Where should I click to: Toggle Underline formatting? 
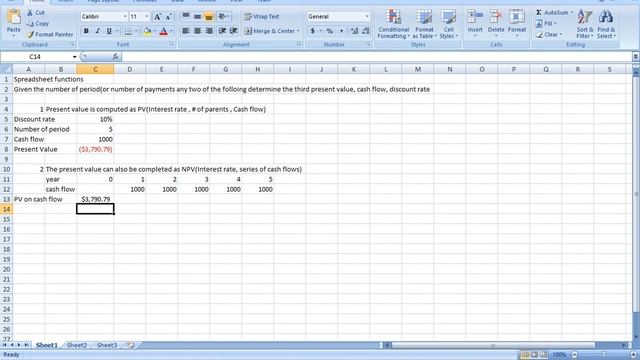[109, 31]
